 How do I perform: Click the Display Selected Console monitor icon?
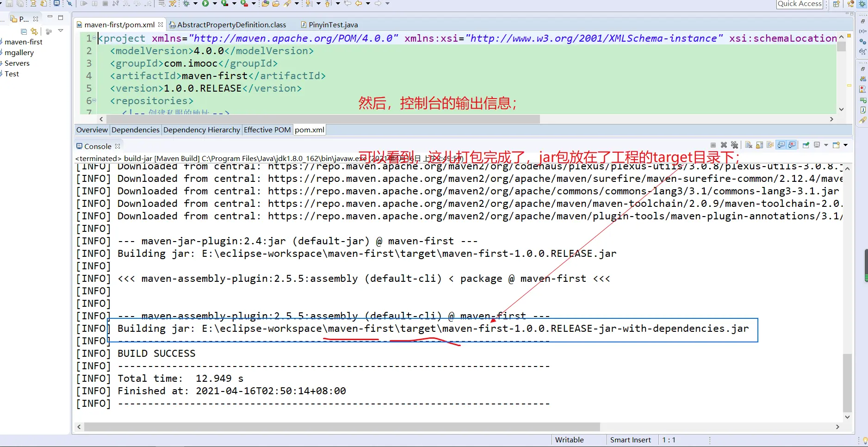[x=817, y=145]
